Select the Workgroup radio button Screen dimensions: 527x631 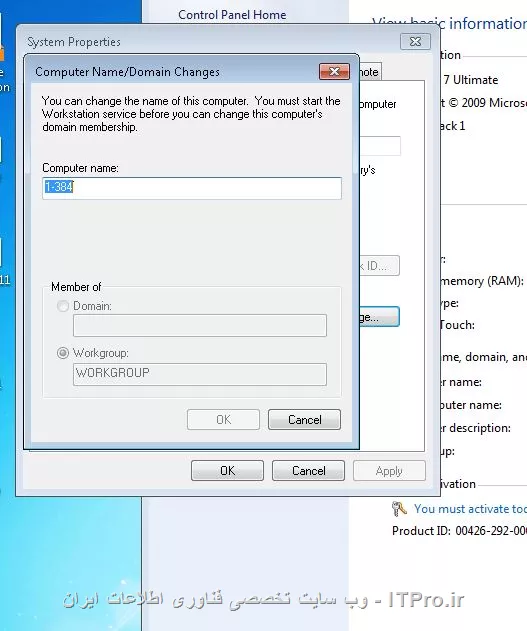(63, 353)
